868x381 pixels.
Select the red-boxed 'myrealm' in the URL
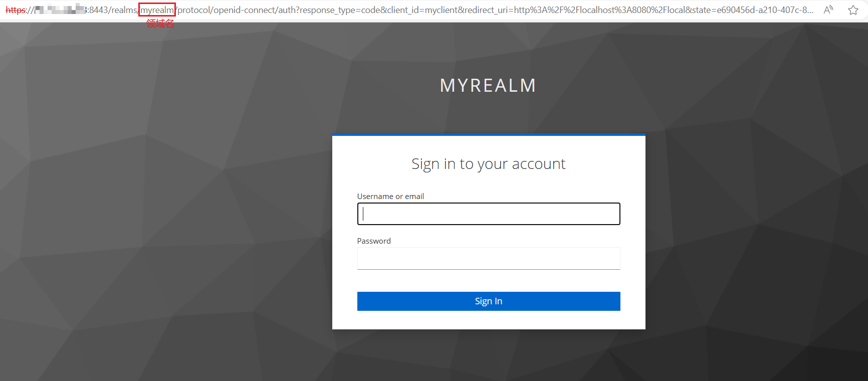(x=157, y=10)
